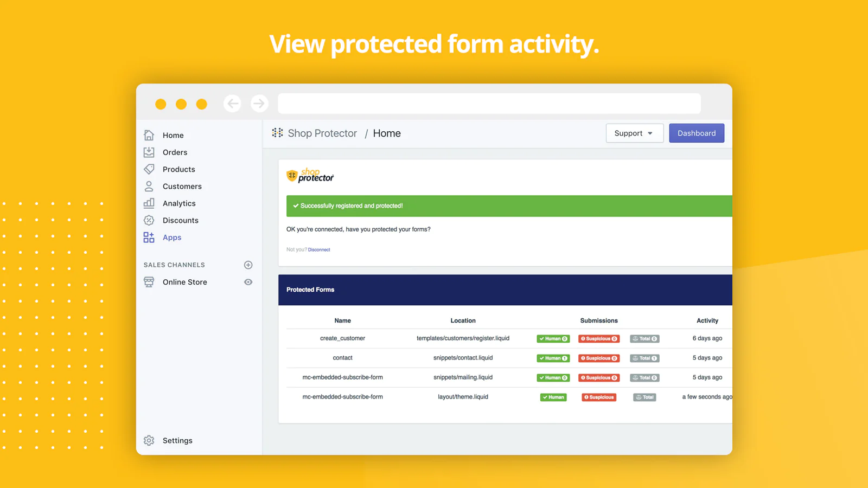Open Settings at sidebar bottom
868x488 pixels.
pos(177,441)
